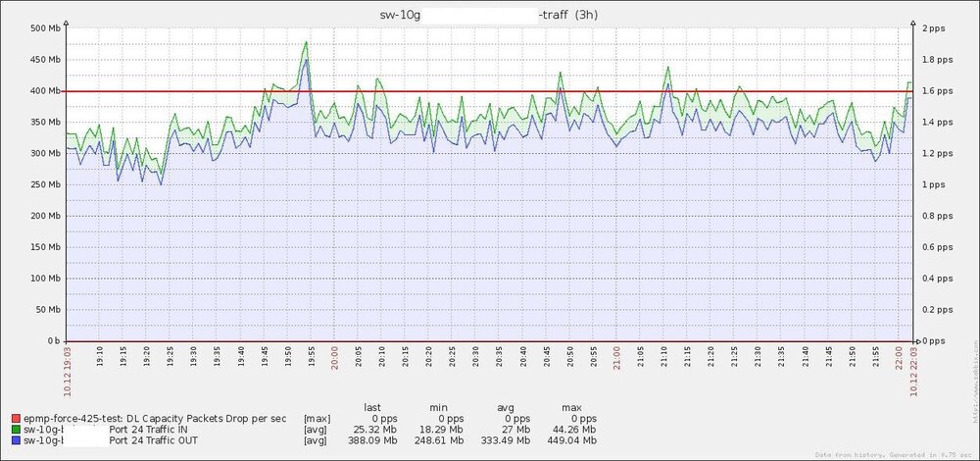Screen dimensions: 980x461
Task: Click the graph title with (3h) period
Action: click(487, 15)
